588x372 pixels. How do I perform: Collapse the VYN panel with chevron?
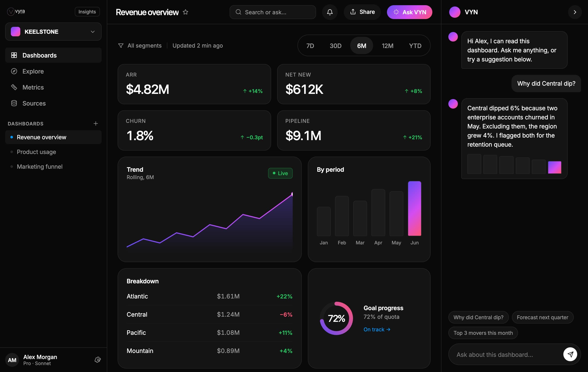[x=575, y=12]
